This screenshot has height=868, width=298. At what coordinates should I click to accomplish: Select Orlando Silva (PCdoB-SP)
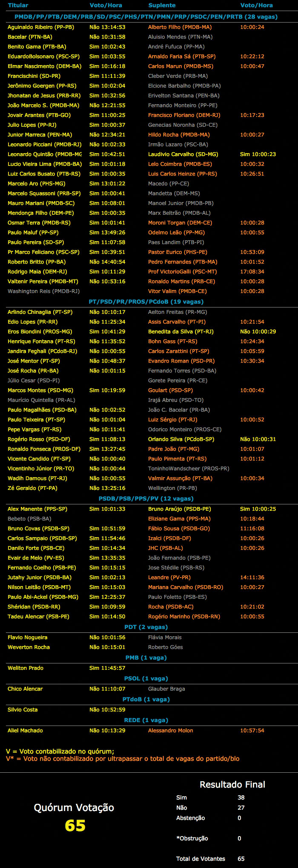[181, 439]
